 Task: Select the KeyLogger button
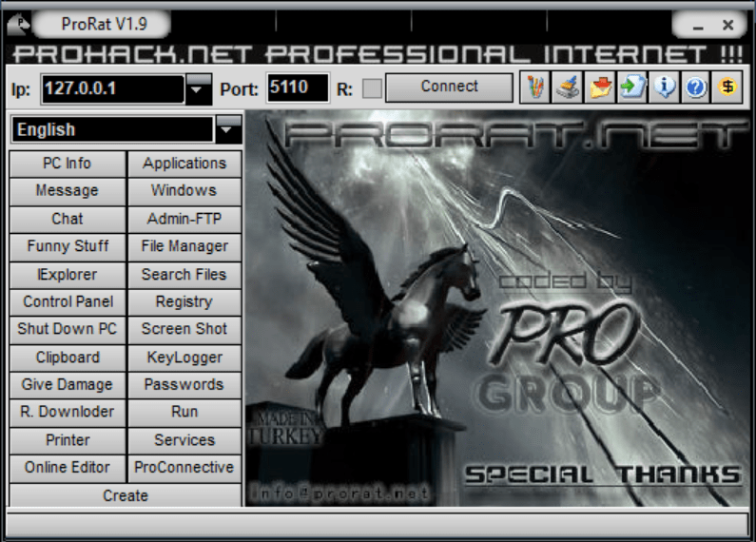coord(184,358)
